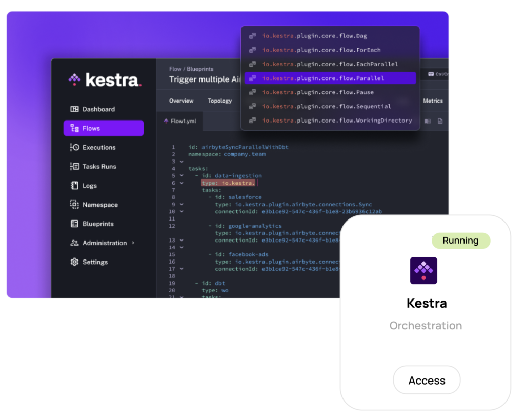Click plugin icon beside flow.Dag suggestion
525x420 pixels.
(252, 36)
